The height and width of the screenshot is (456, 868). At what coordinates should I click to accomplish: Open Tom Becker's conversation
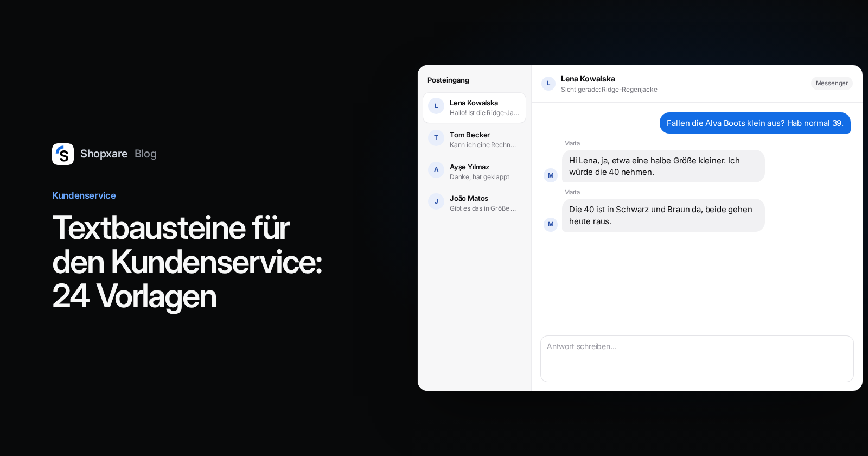(x=474, y=140)
